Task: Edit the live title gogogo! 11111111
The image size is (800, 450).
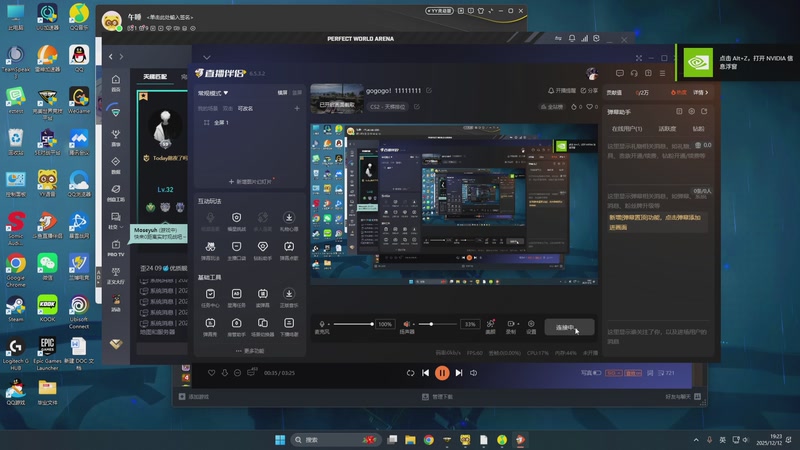Action: [429, 91]
